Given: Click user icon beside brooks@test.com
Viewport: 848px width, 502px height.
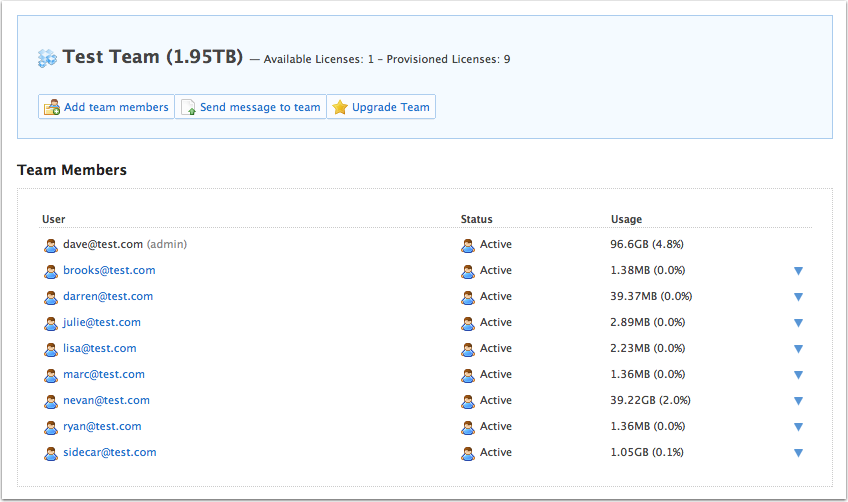Looking at the screenshot, I should pos(51,272).
